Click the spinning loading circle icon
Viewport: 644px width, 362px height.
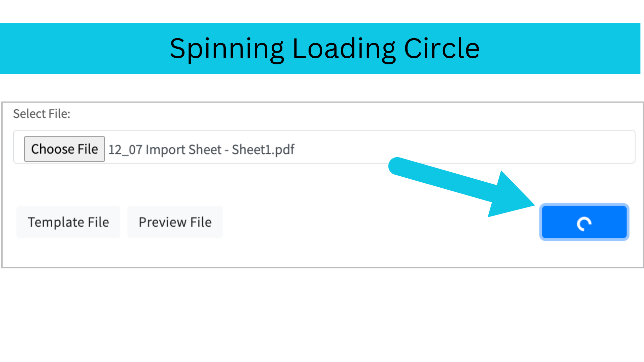584,224
